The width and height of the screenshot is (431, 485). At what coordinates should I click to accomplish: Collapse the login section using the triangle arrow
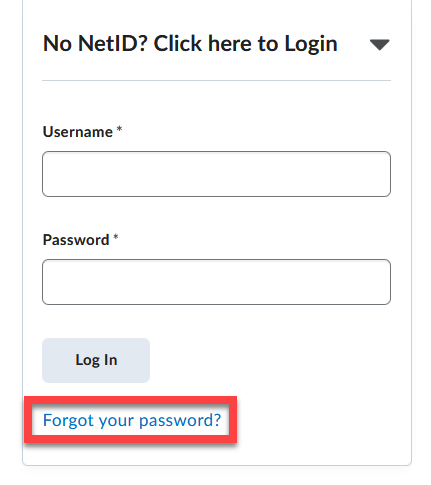(x=380, y=45)
